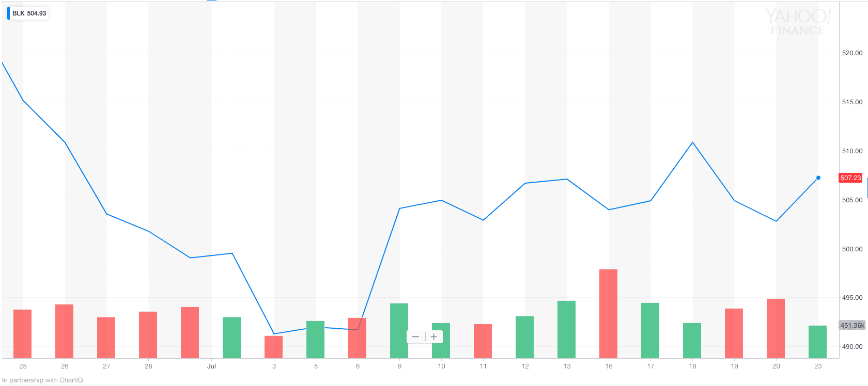Click the 18 date label on the axis

(x=692, y=366)
